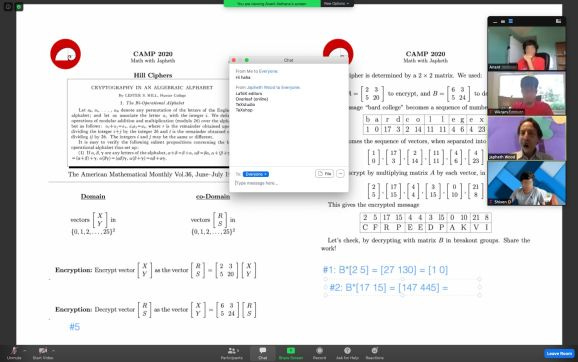Screen dimensions: 578x362
Task: Click the blue Leave Room button
Action: pyautogui.click(x=559, y=354)
